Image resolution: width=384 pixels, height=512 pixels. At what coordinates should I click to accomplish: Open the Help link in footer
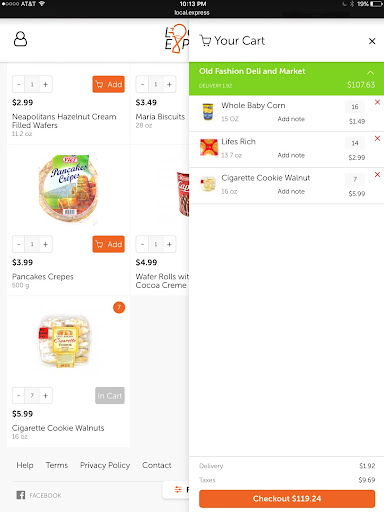coord(25,465)
